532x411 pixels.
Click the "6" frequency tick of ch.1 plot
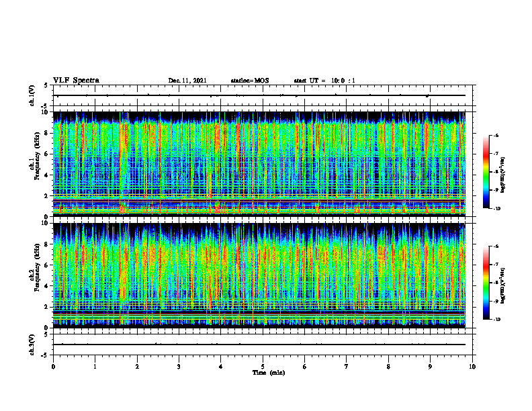click(46, 154)
